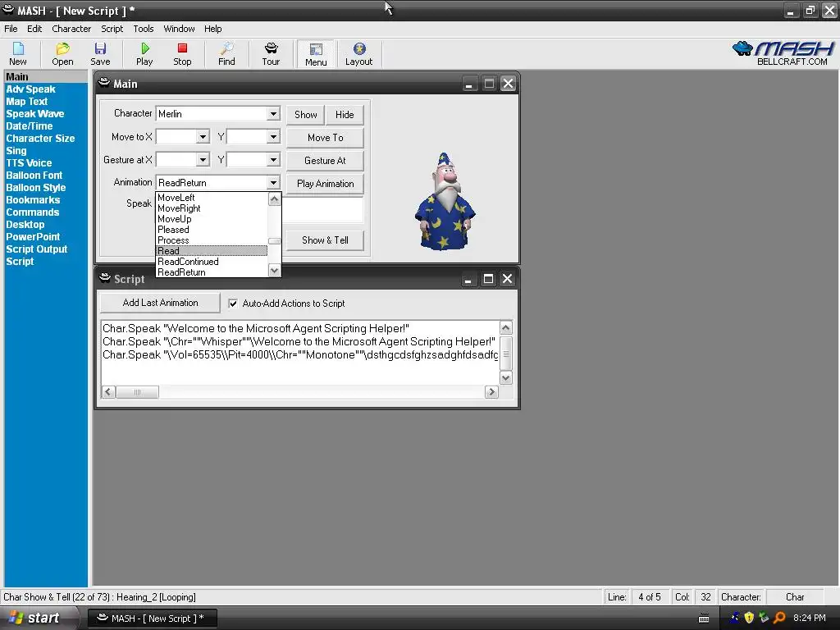Click the Move To button
The height and width of the screenshot is (630, 840).
pos(325,138)
